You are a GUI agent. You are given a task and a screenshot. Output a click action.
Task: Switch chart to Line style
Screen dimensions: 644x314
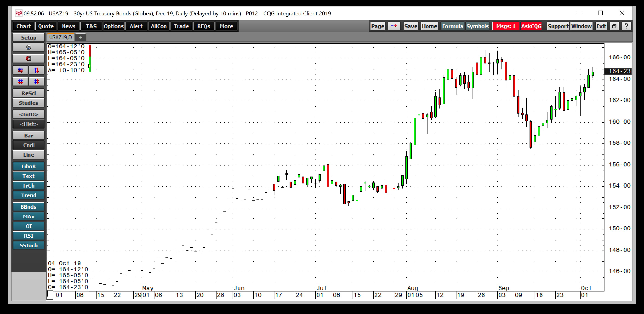tap(28, 155)
